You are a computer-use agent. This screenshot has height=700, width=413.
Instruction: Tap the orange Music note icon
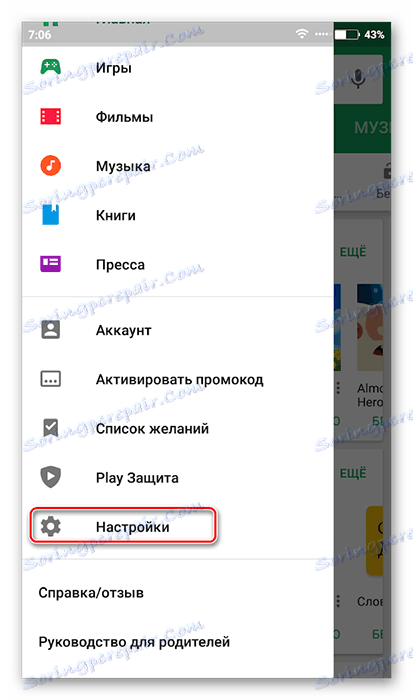(x=50, y=166)
